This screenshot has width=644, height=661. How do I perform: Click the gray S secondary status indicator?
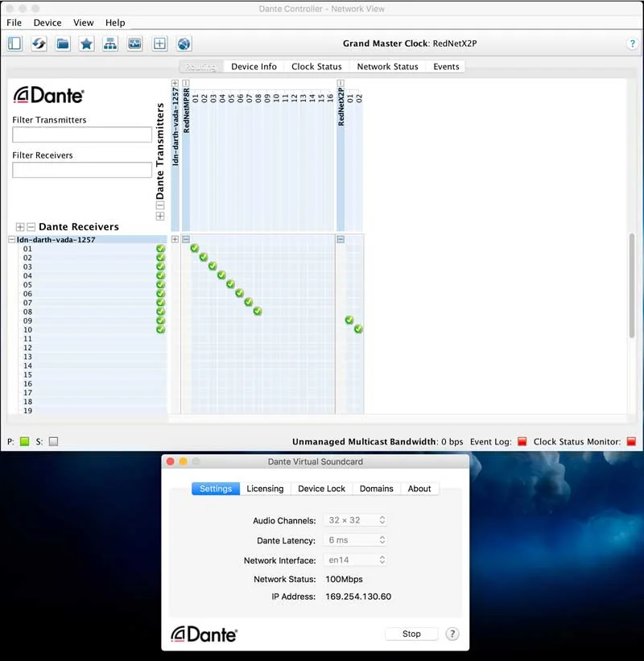point(53,441)
